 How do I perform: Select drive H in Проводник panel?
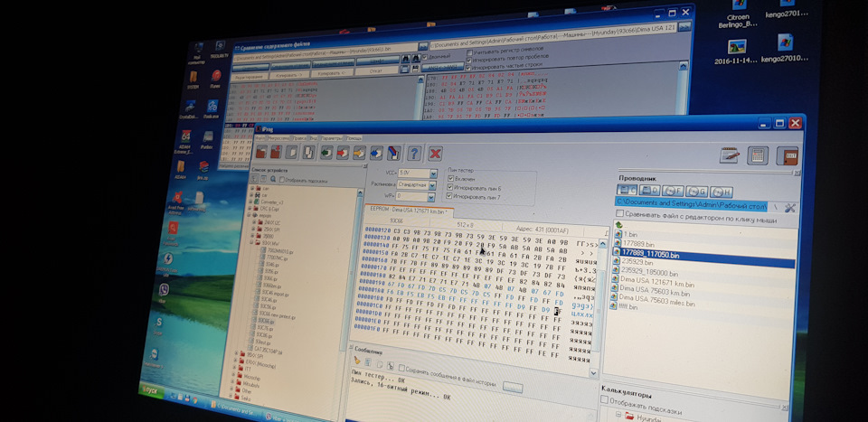(722, 192)
